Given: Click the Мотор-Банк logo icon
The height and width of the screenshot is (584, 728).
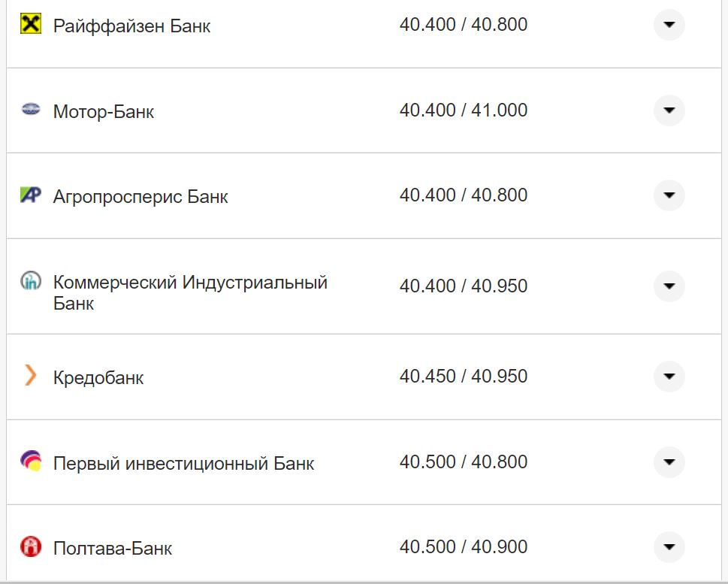Looking at the screenshot, I should (29, 110).
